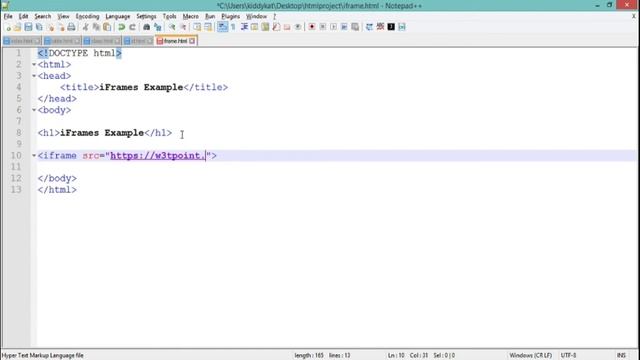
Task: Close the iframe.html tab with its X
Action: (192, 41)
